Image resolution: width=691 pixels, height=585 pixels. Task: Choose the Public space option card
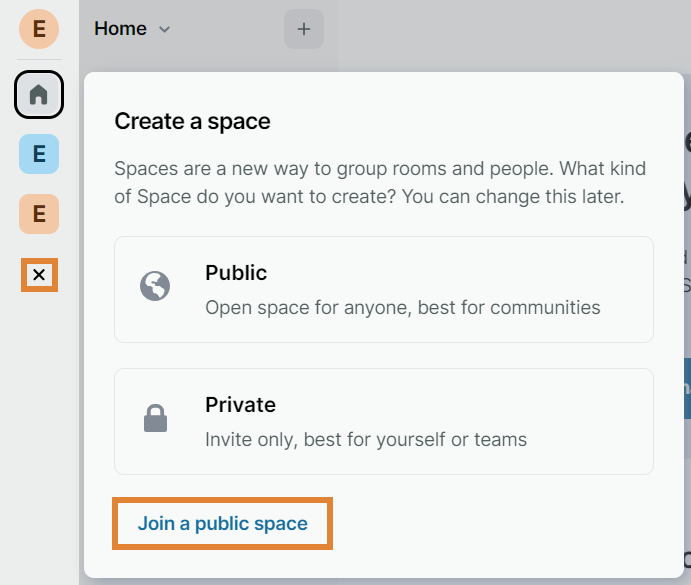tap(383, 289)
